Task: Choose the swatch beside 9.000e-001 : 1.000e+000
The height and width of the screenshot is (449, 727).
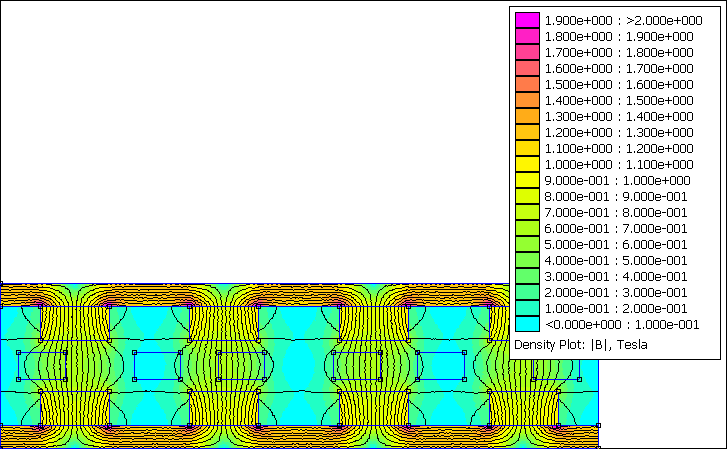Action: (x=527, y=180)
